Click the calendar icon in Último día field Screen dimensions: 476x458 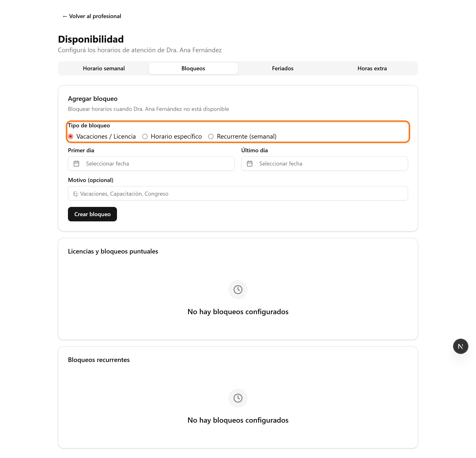[x=249, y=164]
